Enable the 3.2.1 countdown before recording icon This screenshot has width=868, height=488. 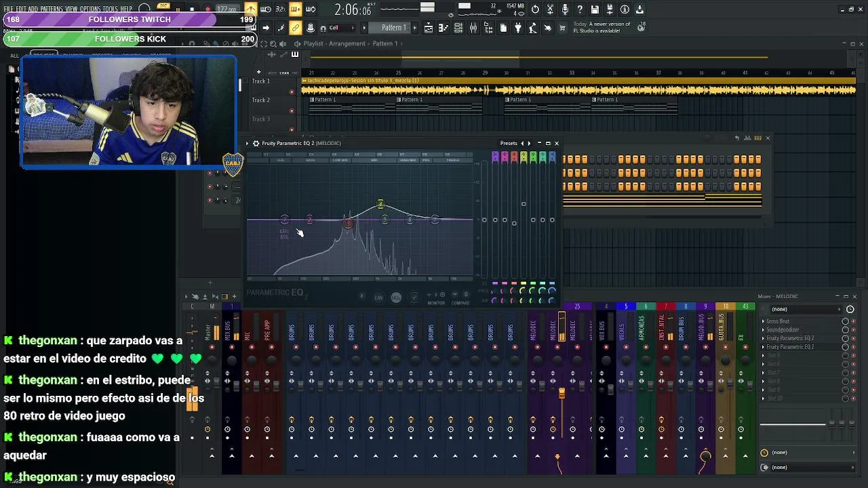click(x=280, y=9)
